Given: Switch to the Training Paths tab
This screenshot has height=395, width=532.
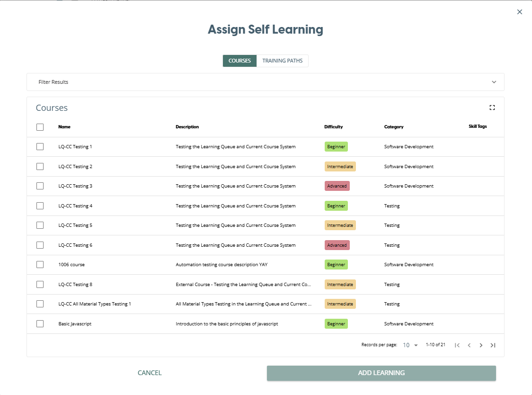Looking at the screenshot, I should 282,61.
